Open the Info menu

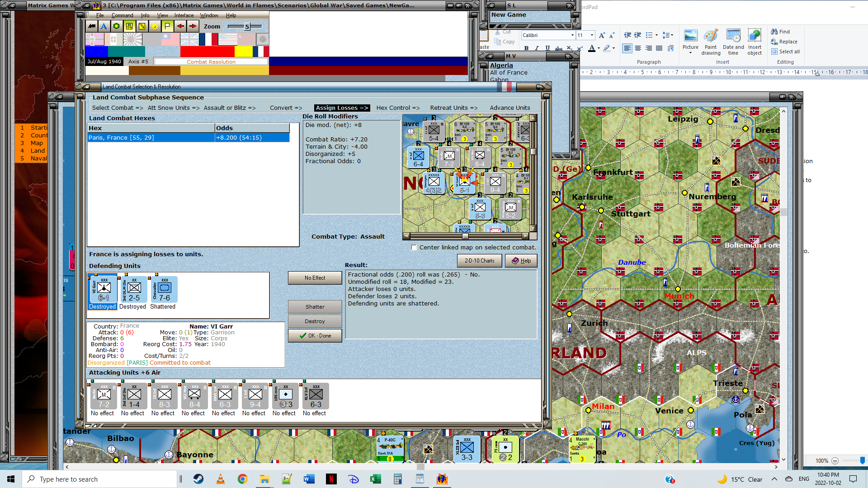point(145,15)
